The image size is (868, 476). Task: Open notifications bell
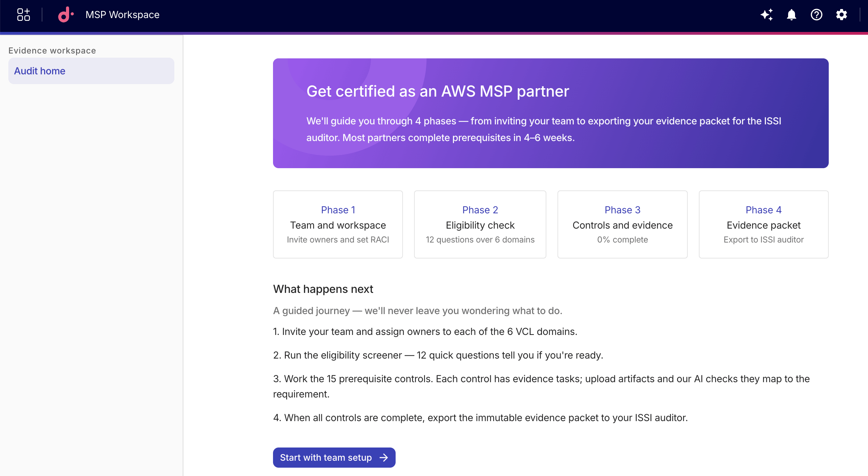(792, 15)
